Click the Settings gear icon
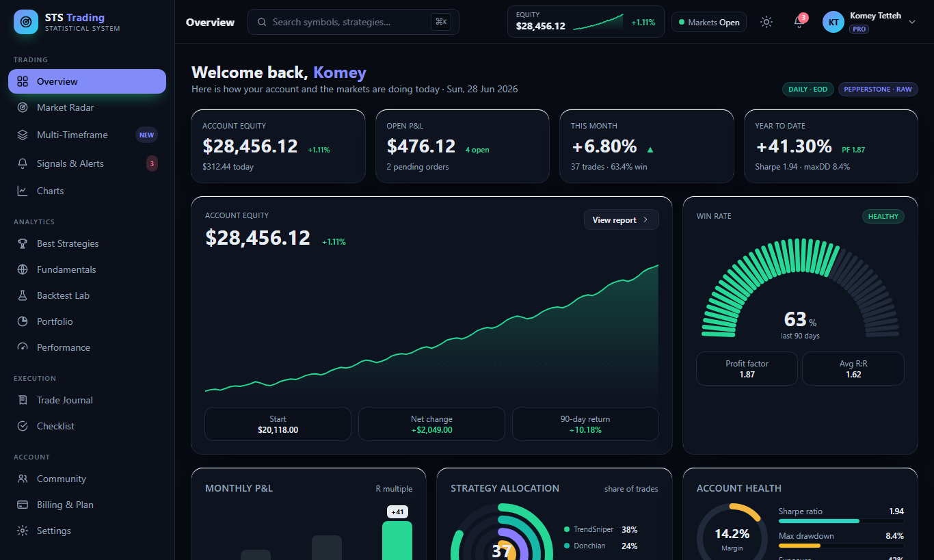Screen dimensions: 934x560 [23, 531]
